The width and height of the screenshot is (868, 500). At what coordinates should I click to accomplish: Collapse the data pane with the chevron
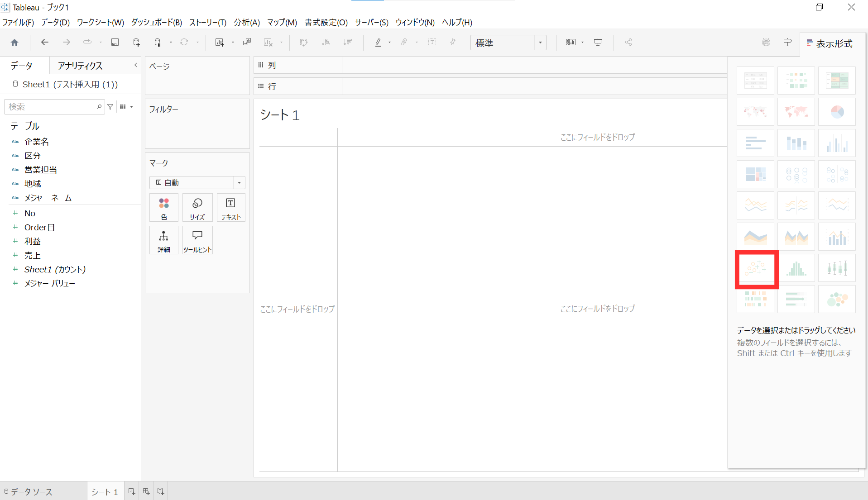click(135, 65)
